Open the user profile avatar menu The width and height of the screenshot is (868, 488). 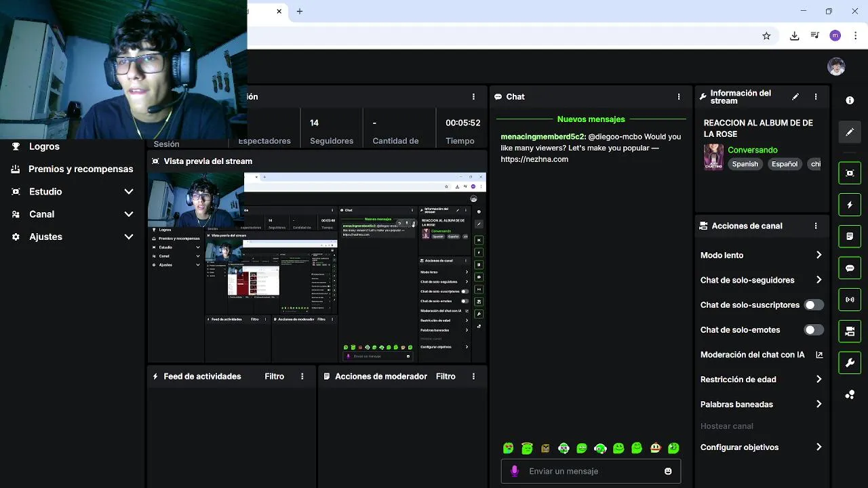836,66
